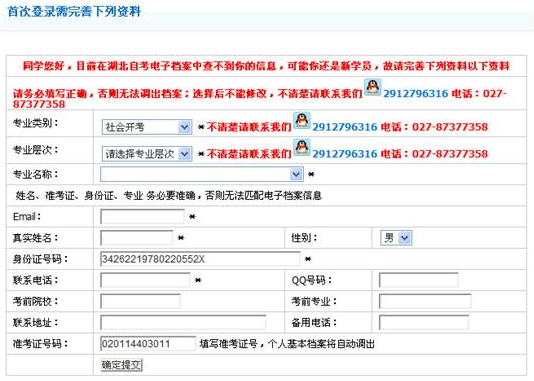The width and height of the screenshot is (534, 381).
Task: Click the 专业类别 label
Action: pos(35,123)
